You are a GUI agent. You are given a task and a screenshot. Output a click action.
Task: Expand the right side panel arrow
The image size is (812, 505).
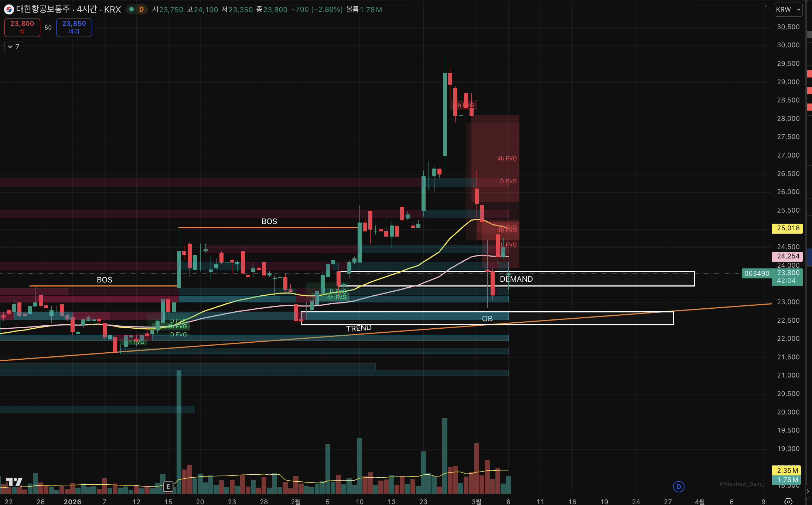[x=808, y=491]
